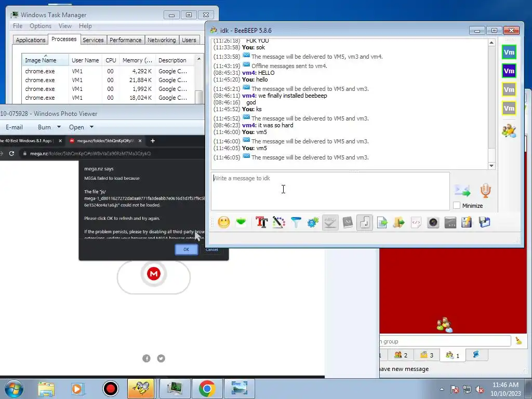The width and height of the screenshot is (532, 399).
Task: Click the blue icon tab in BeeBEEP main window
Action: 476,355
